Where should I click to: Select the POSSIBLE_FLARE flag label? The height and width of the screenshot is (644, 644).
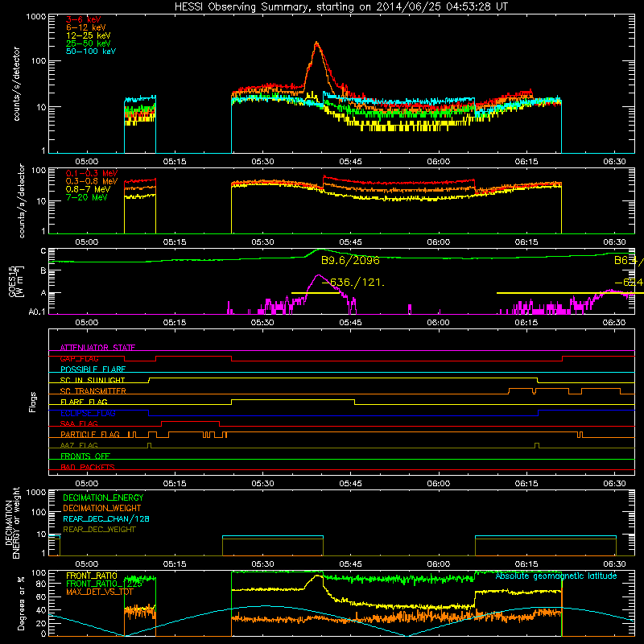[93, 369]
